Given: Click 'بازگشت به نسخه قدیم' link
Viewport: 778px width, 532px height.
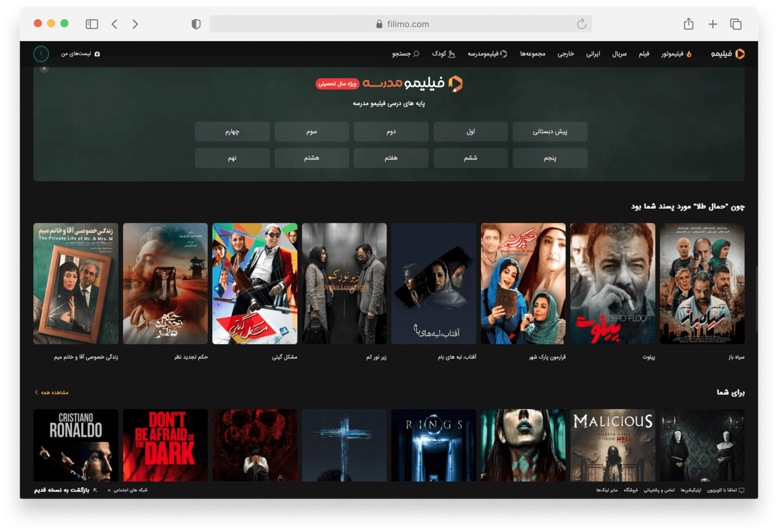Looking at the screenshot, I should click(x=62, y=490).
